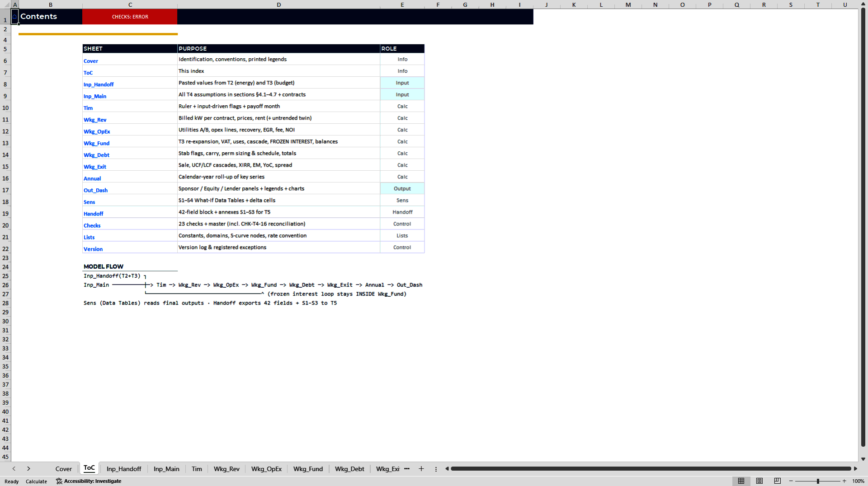Follow the Inp_Handoff hyperlink in table

coord(99,84)
